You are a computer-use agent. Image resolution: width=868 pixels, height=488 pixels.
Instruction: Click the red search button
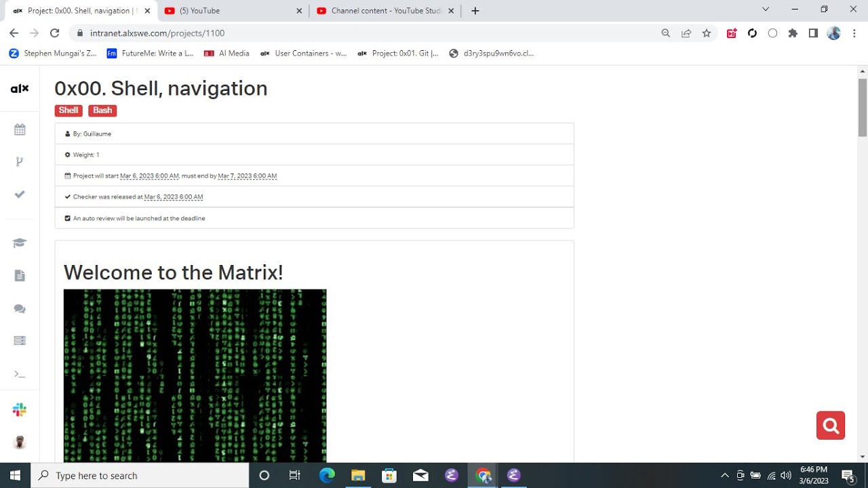tap(831, 426)
